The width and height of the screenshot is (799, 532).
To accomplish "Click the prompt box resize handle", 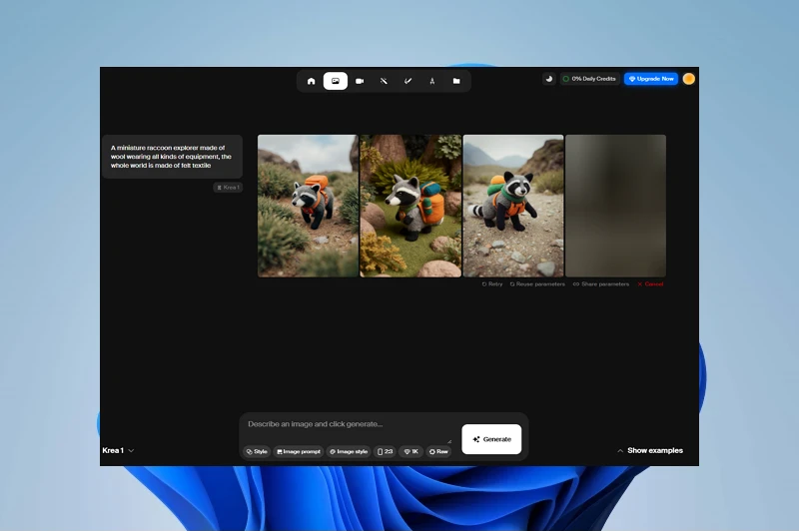I will coord(449,441).
